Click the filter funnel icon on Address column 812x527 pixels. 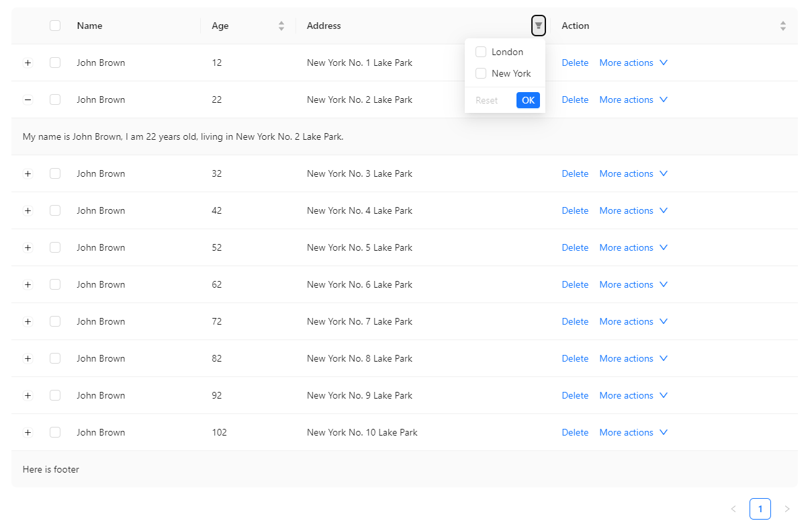[538, 26]
